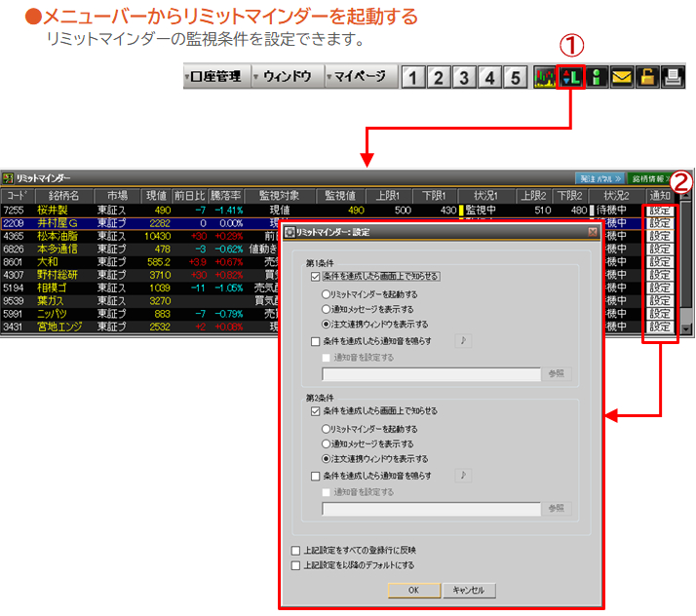Image resolution: width=696 pixels, height=616 pixels.
Task: Open the green information 'i' icon
Action: pos(597,77)
